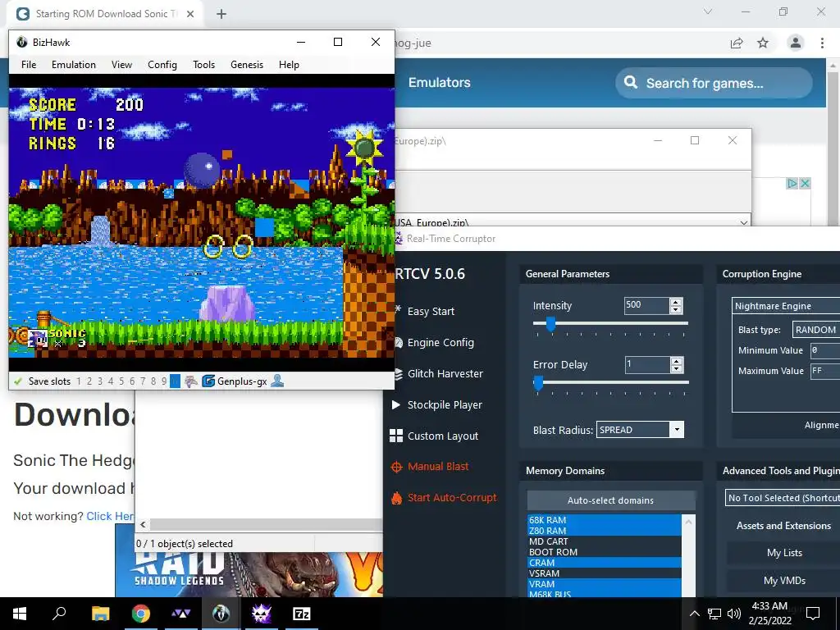Click the memory domains list scroll-up arrow

coord(689,521)
